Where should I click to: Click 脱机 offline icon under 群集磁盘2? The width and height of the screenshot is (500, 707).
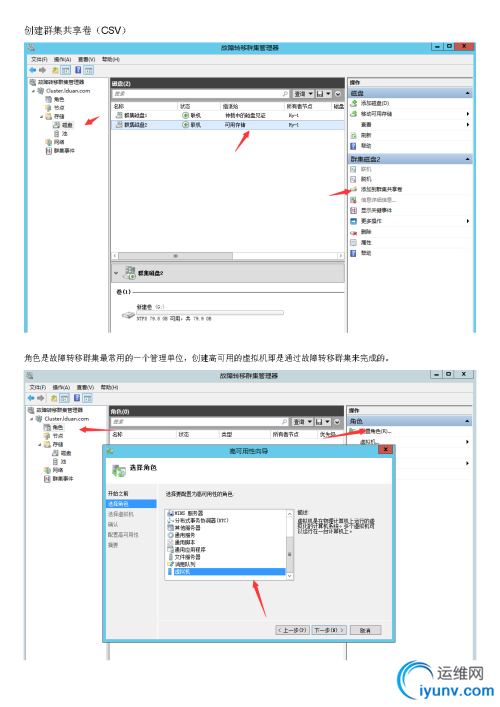[x=353, y=179]
